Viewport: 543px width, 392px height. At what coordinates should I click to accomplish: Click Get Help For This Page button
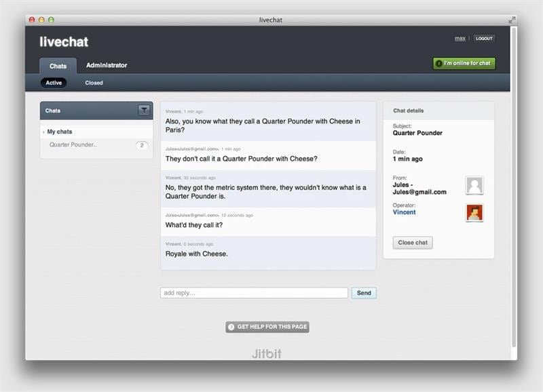267,327
